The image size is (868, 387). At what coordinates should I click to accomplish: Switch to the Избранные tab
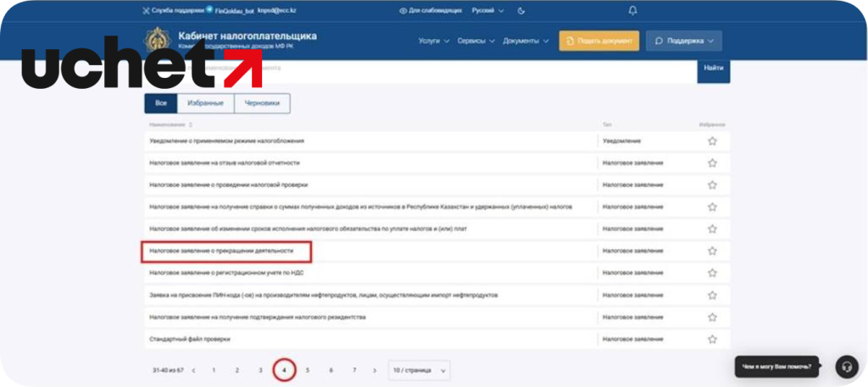[205, 103]
